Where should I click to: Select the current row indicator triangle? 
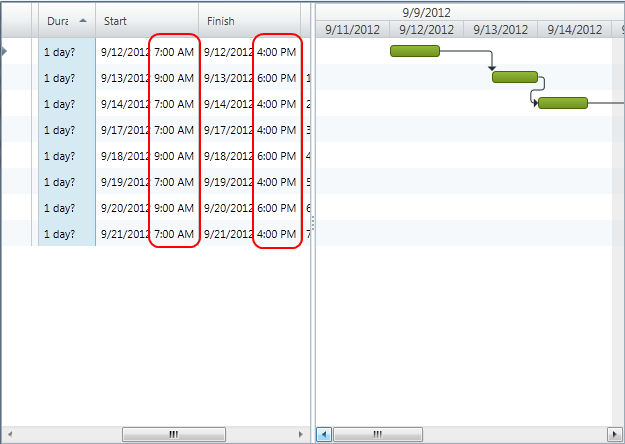pyautogui.click(x=5, y=51)
